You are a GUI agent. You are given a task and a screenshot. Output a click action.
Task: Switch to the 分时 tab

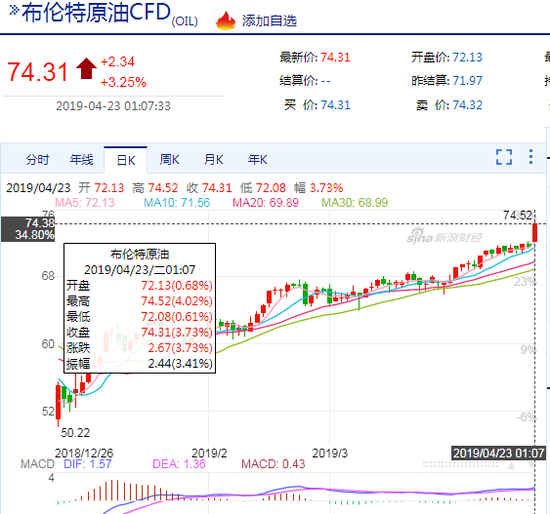pyautogui.click(x=38, y=160)
